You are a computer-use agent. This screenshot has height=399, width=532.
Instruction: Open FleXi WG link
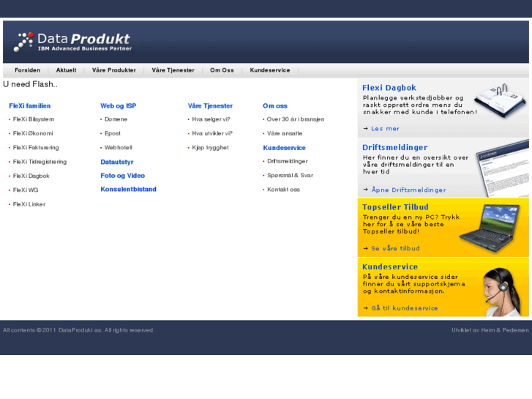pos(26,190)
